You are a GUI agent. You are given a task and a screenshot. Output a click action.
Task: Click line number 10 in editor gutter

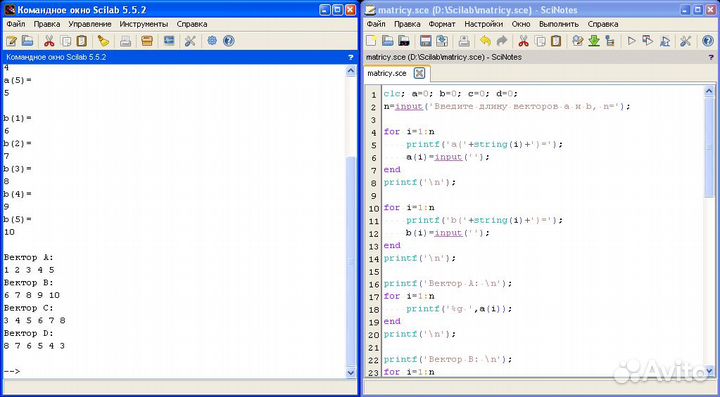[x=375, y=208]
